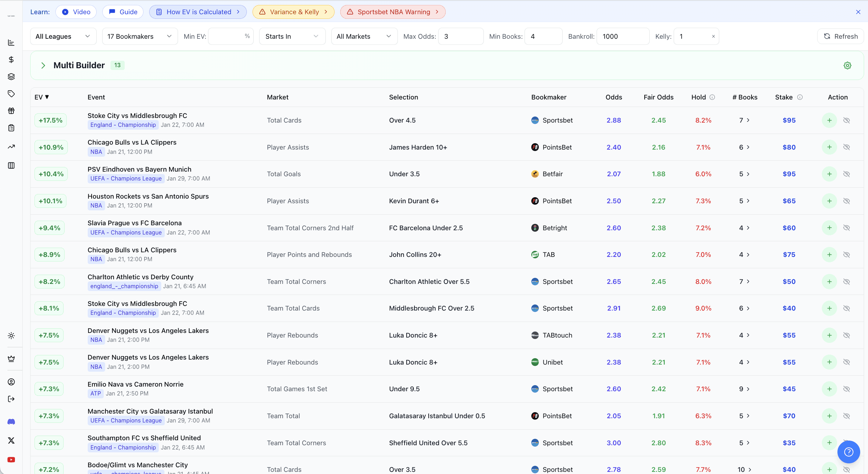Add Stoke City Total Cards bet

pyautogui.click(x=829, y=120)
